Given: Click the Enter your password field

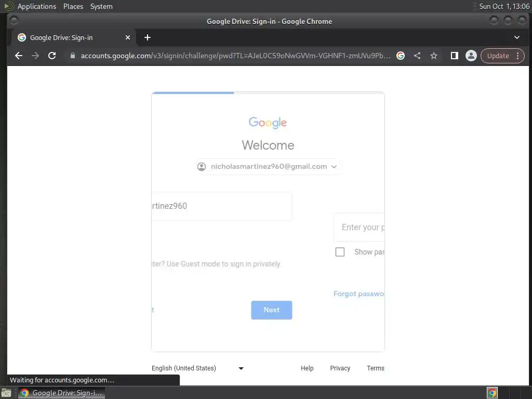Looking at the screenshot, I should [359, 228].
